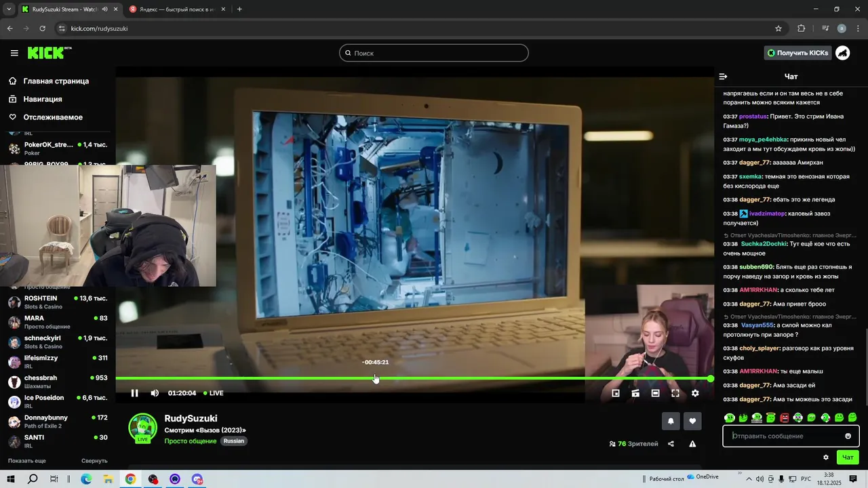Click the green handle ending the seek bar
Image resolution: width=868 pixels, height=488 pixels.
tap(711, 378)
